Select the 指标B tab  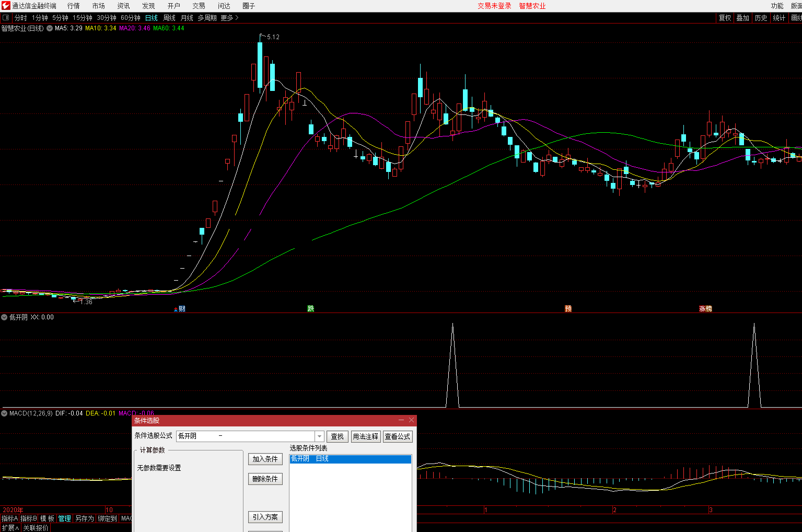tap(28, 518)
